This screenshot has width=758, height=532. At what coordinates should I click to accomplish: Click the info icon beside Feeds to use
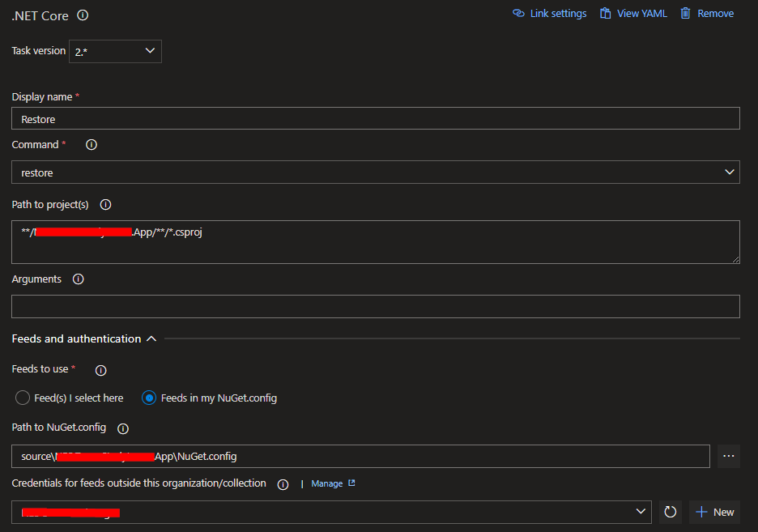tap(100, 370)
